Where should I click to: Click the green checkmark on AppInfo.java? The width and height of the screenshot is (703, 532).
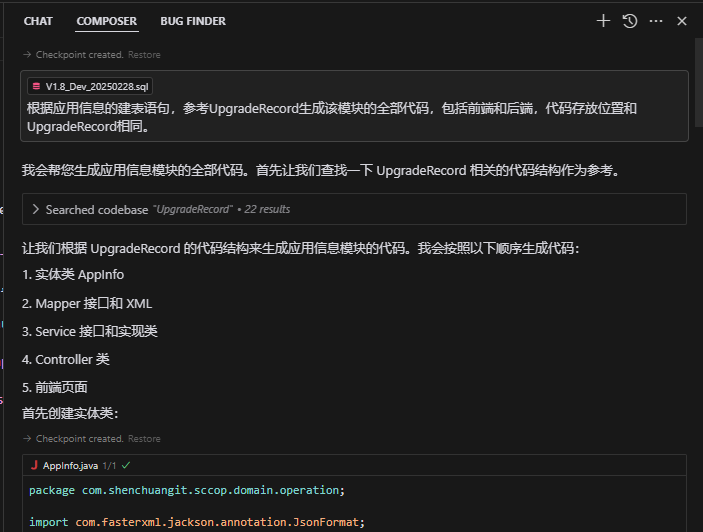[126, 466]
